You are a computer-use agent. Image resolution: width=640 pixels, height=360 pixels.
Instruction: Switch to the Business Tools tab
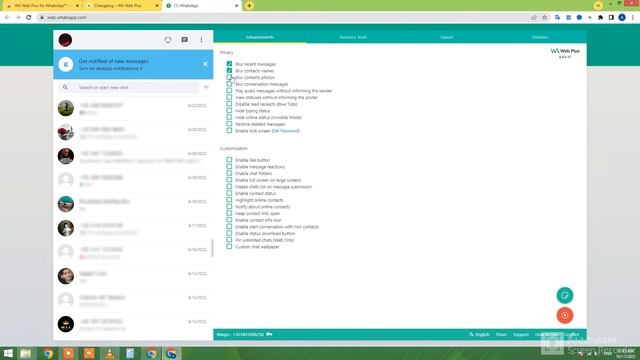click(353, 37)
